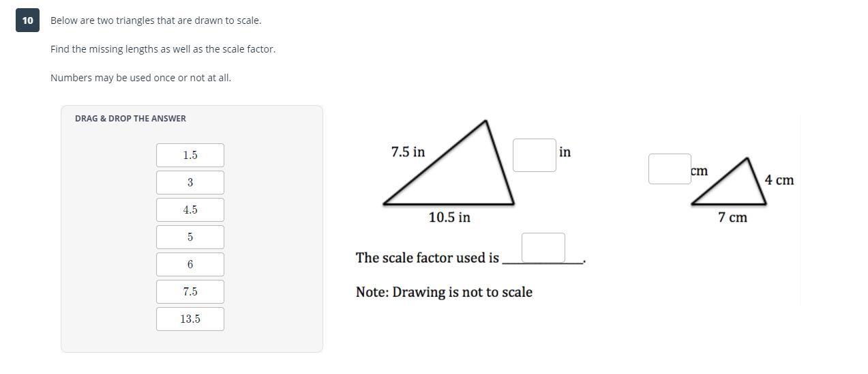
Task: Click the empty box beside "cm"
Action: [669, 169]
